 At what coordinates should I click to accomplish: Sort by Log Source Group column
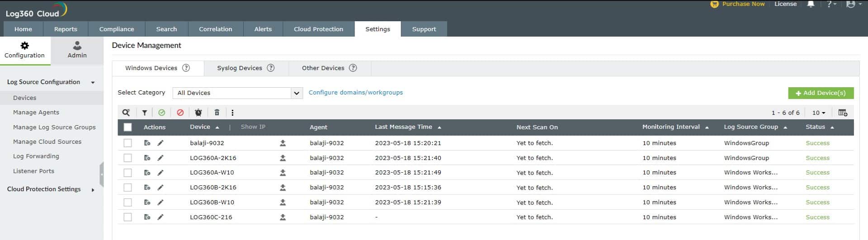(x=755, y=127)
